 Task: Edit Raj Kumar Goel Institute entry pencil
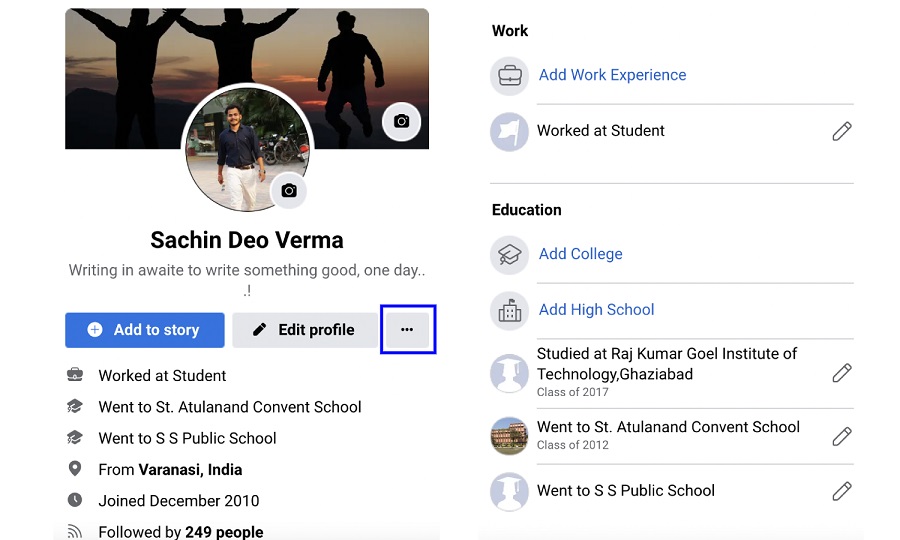[x=841, y=373]
